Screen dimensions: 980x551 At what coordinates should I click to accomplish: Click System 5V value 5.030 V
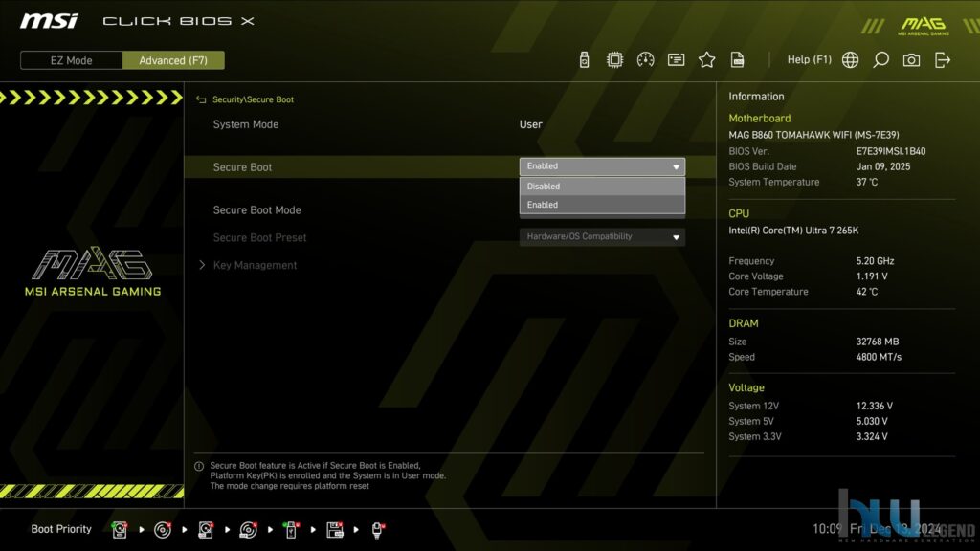pyautogui.click(x=872, y=422)
